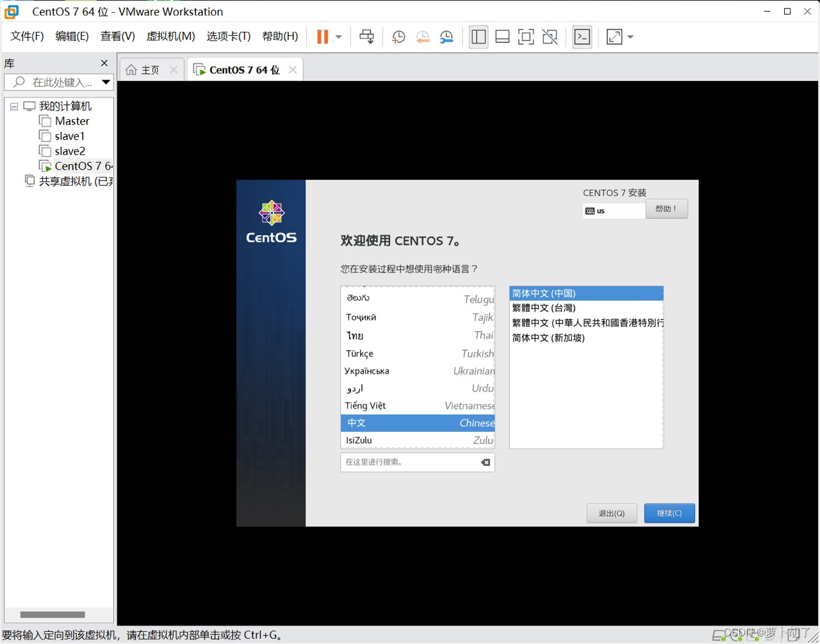Click the library panel horizontal scrollbar

[53, 615]
